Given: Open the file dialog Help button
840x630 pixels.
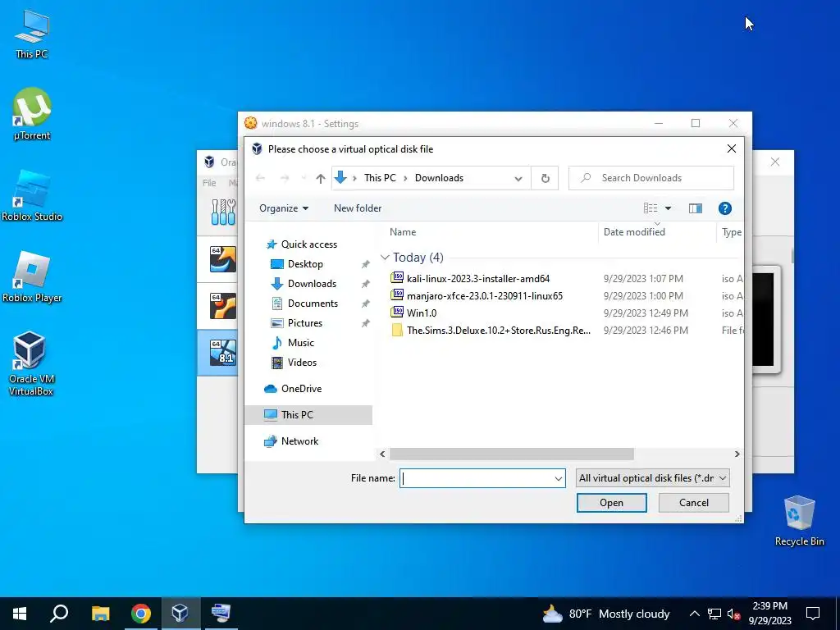Looking at the screenshot, I should (725, 208).
